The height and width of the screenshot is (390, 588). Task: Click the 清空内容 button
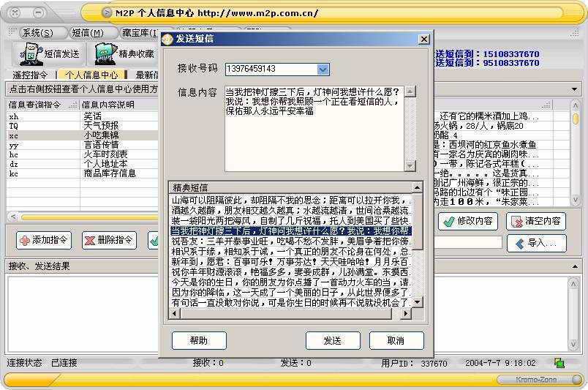(536, 221)
